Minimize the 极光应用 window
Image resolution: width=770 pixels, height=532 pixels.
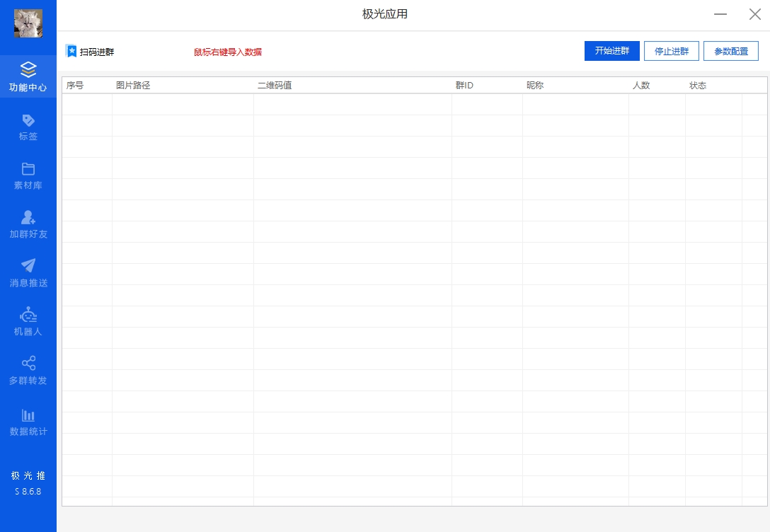[x=720, y=14]
